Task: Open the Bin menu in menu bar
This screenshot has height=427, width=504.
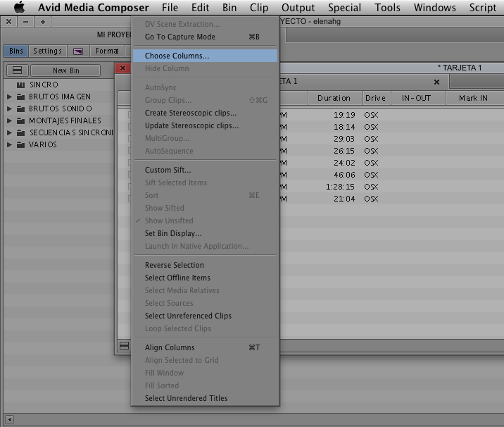Action: (229, 8)
